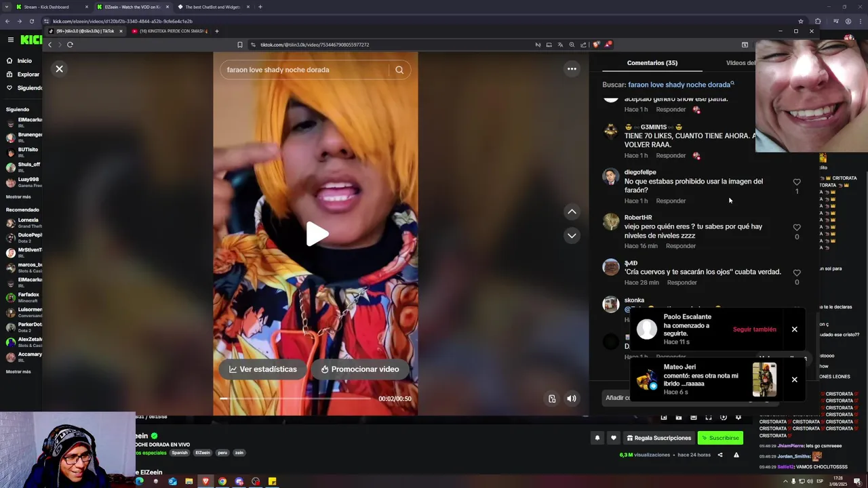Image resolution: width=868 pixels, height=488 pixels.
Task: Reply to the 'Cría cuervos' comment
Action: (x=682, y=283)
